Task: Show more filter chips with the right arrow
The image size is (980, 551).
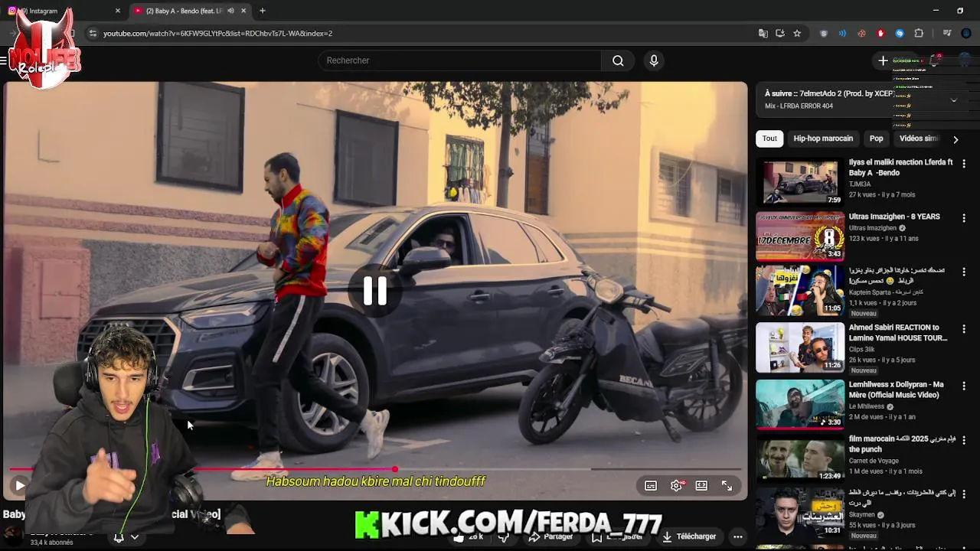Action: click(955, 139)
